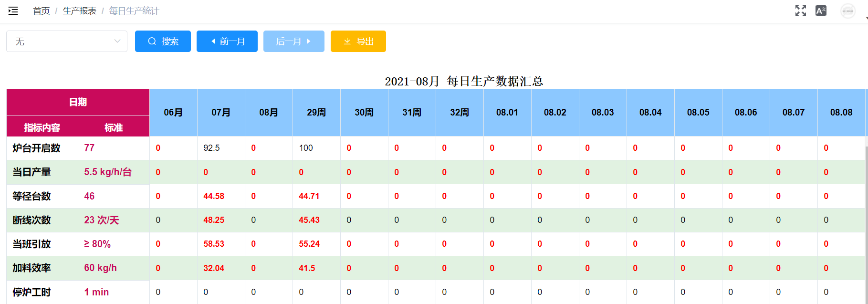Viewport: 868px width, 304px height.
Task: Click the 加料效率 row label
Action: pyautogui.click(x=31, y=268)
